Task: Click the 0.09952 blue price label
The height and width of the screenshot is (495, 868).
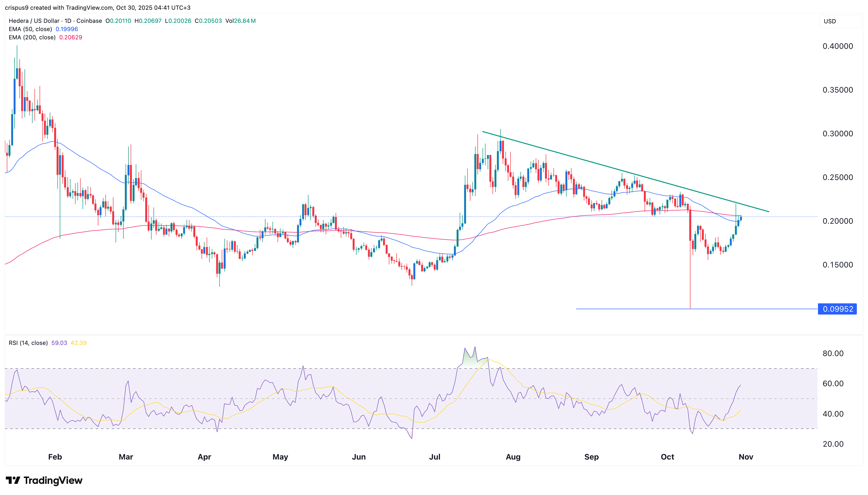Action: coord(837,309)
